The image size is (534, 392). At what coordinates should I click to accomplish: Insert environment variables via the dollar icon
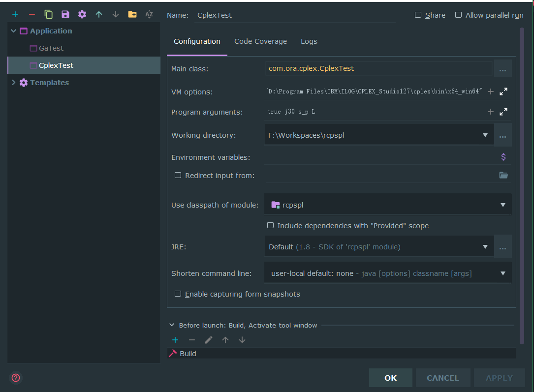[x=503, y=156]
